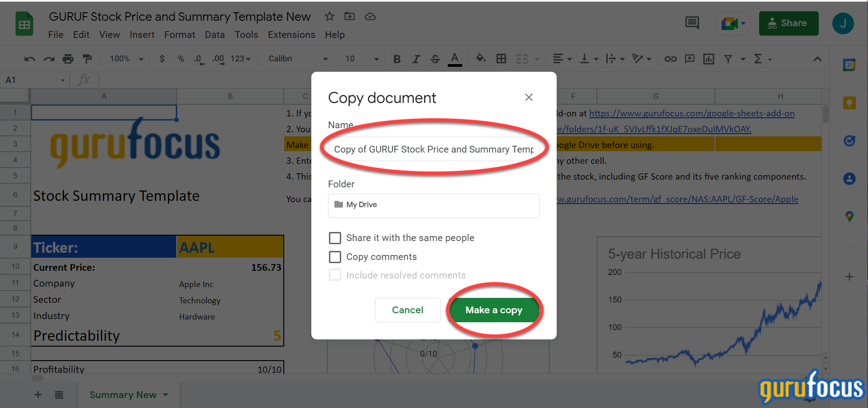Image resolution: width=868 pixels, height=408 pixels.
Task: Open the Calibri font dropdown
Action: [298, 59]
